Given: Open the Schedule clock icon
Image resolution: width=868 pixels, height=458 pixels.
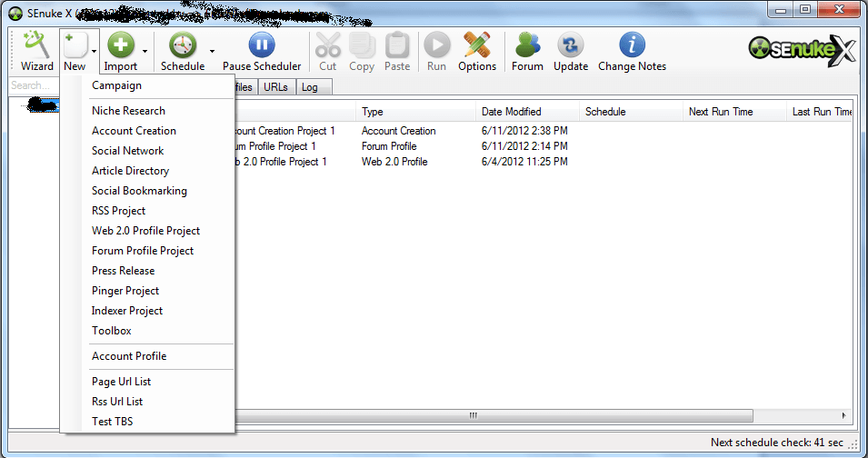Looking at the screenshot, I should 183,45.
